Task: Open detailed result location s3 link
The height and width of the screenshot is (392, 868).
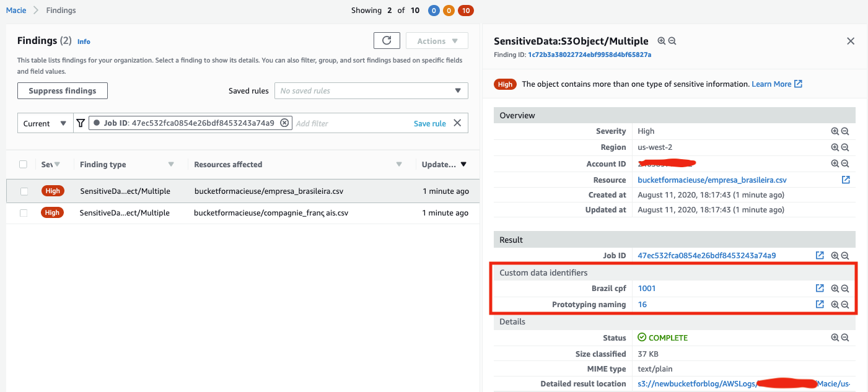Action: point(743,383)
